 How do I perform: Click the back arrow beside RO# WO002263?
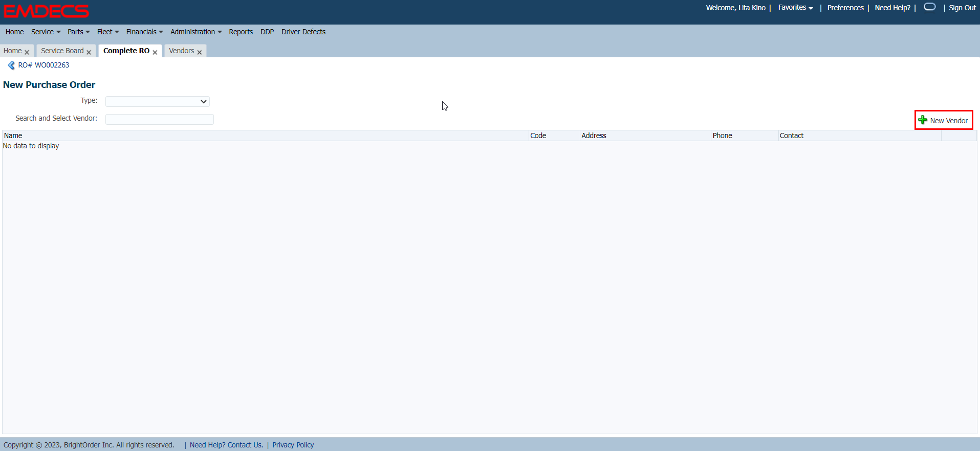(11, 65)
